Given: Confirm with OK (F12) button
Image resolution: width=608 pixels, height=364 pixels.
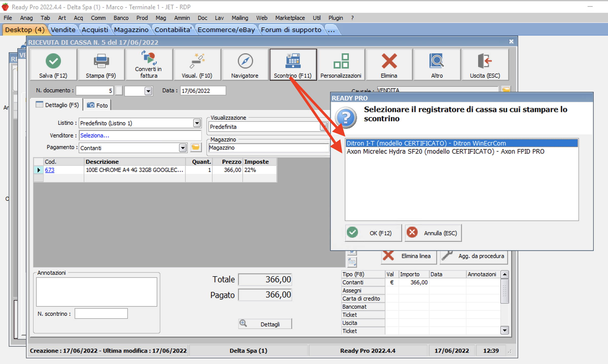Looking at the screenshot, I should (x=373, y=233).
